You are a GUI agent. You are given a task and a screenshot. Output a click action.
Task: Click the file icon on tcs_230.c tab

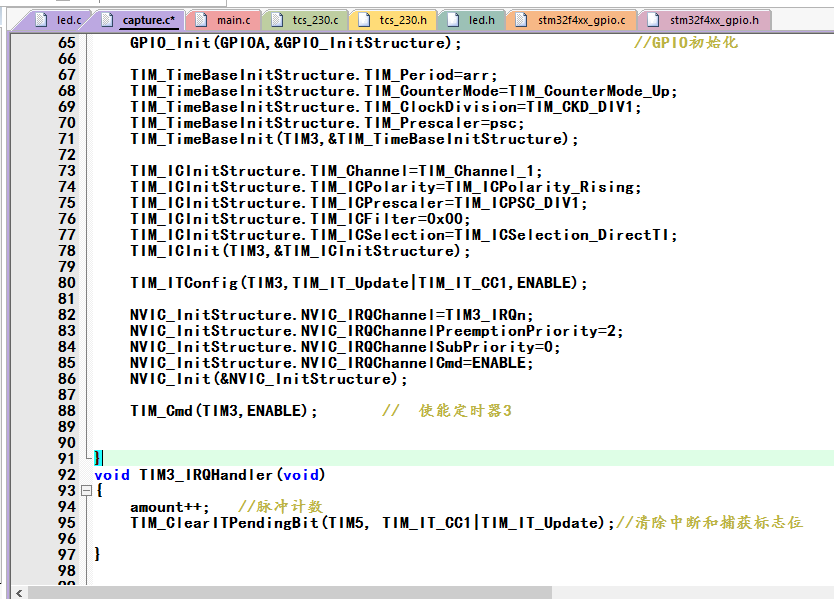coord(277,20)
